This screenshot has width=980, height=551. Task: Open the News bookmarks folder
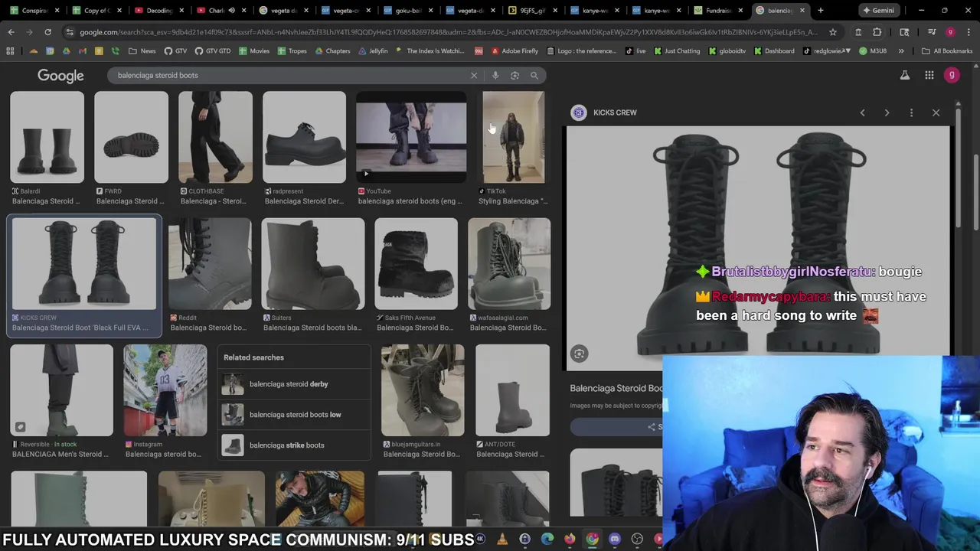tap(142, 51)
